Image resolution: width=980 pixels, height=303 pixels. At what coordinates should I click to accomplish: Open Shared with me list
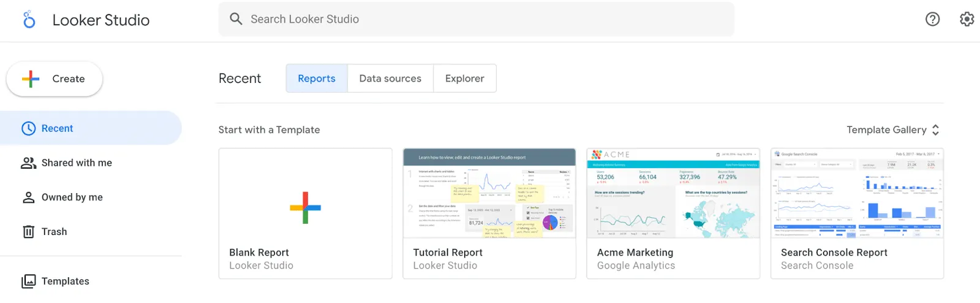pyautogui.click(x=91, y=163)
